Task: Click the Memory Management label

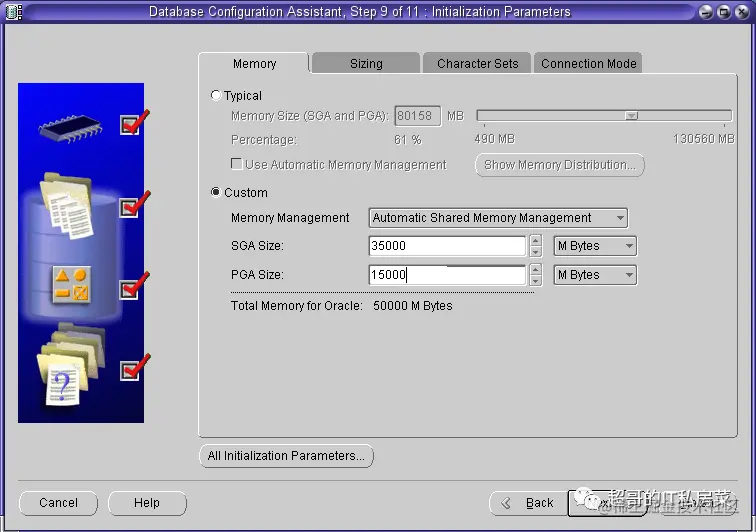Action: click(x=290, y=218)
